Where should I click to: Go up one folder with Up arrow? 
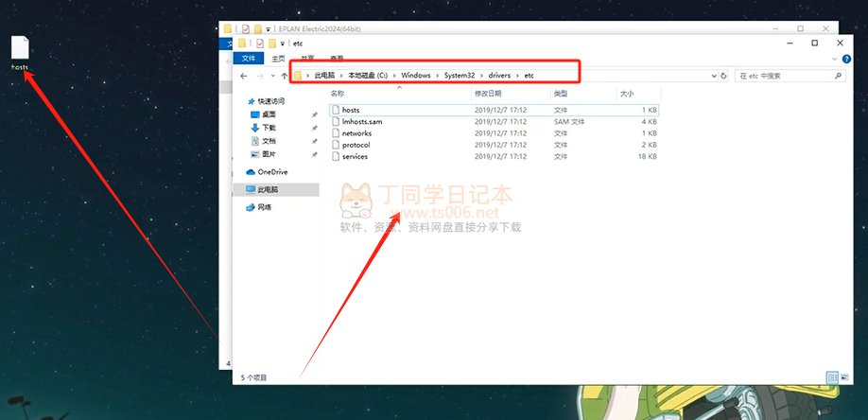(285, 75)
